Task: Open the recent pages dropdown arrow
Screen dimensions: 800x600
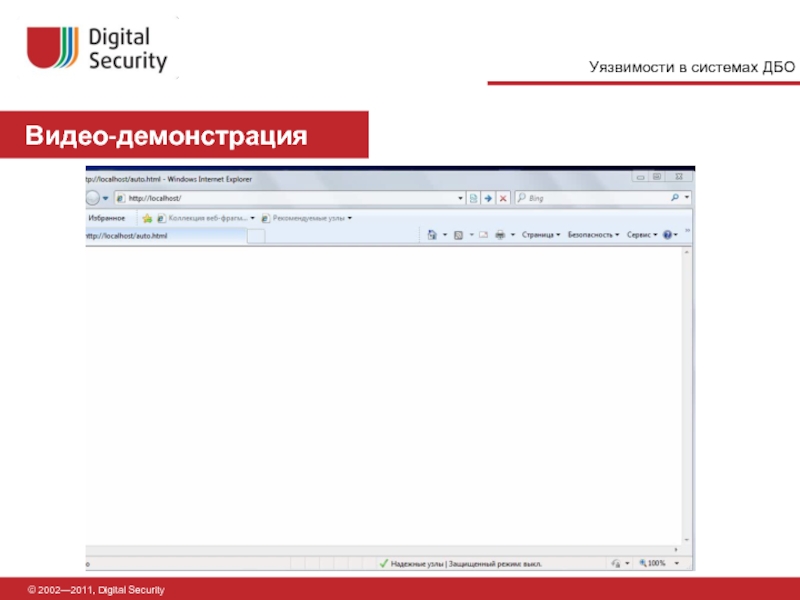Action: (x=105, y=198)
